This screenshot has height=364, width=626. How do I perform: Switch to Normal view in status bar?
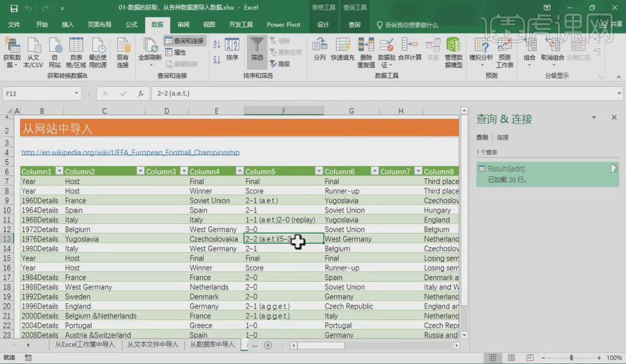(x=493, y=358)
